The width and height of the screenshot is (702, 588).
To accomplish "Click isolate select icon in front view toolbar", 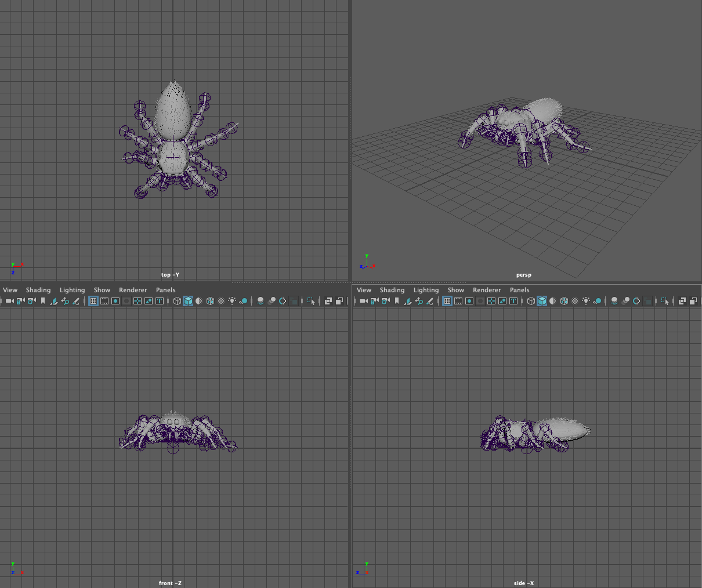I will coord(311,301).
